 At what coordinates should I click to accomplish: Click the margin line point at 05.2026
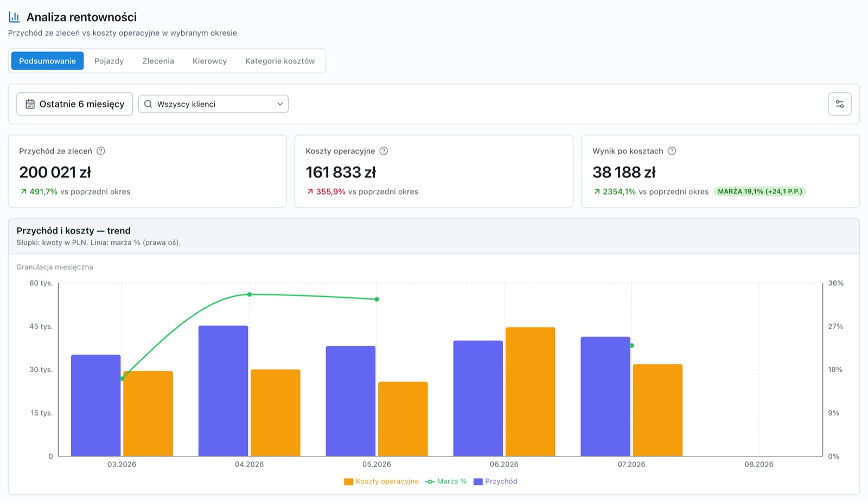(x=377, y=300)
